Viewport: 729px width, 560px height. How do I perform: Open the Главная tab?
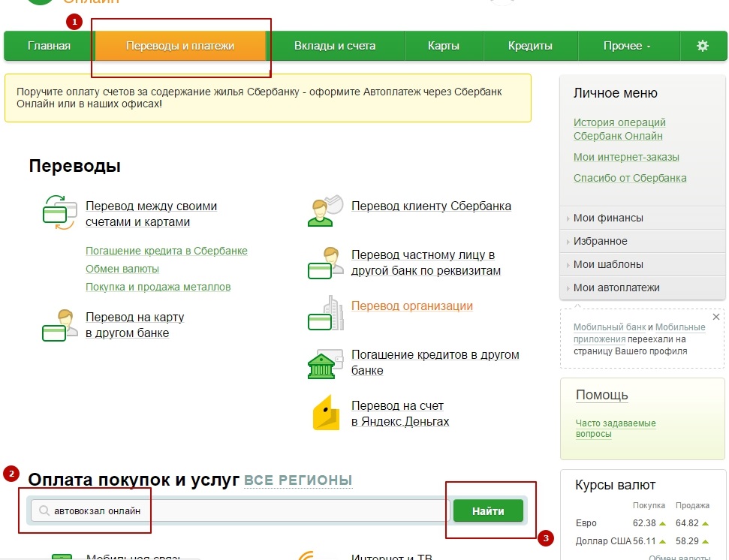[49, 46]
